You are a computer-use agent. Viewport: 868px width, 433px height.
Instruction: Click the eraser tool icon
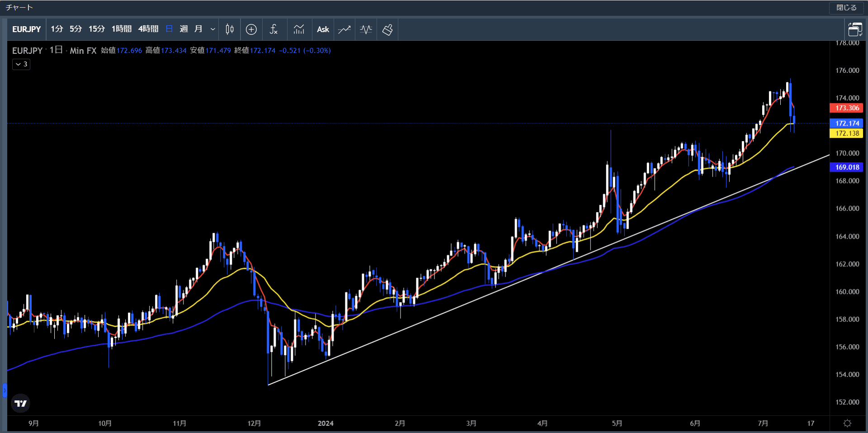point(387,29)
